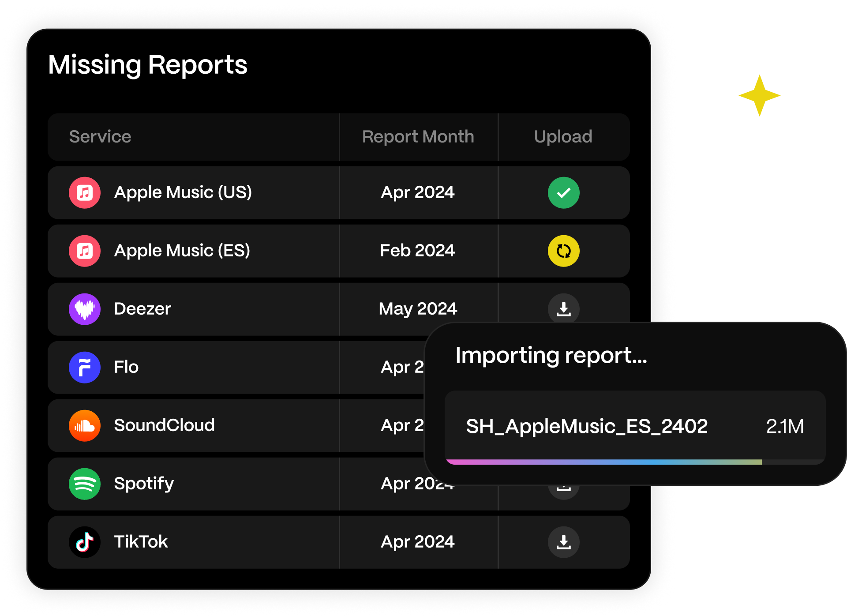Viewport: 847px width, 616px height.
Task: Click the green Spotify logo icon
Action: point(85,484)
